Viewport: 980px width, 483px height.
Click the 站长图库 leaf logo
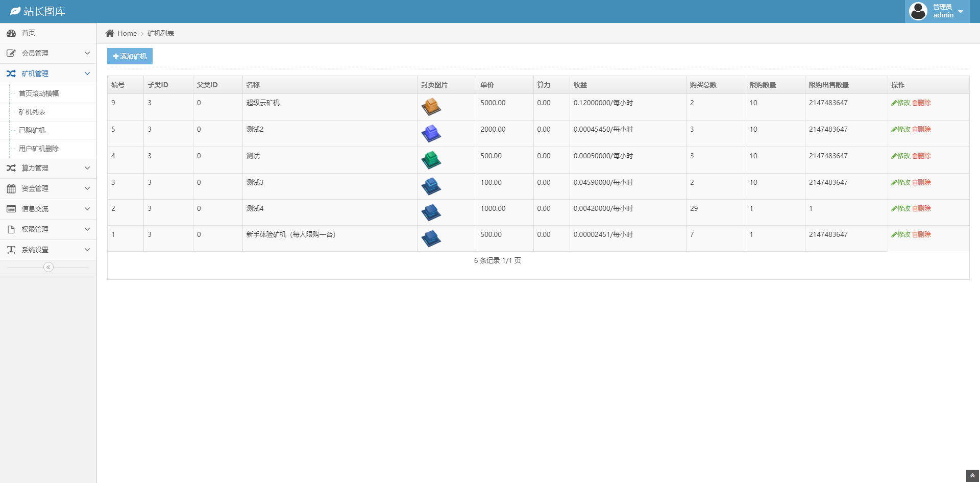click(x=15, y=11)
